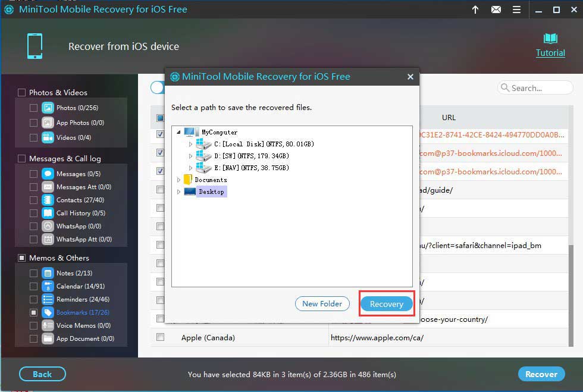
Task: Click the URL column header
Action: pos(449,118)
